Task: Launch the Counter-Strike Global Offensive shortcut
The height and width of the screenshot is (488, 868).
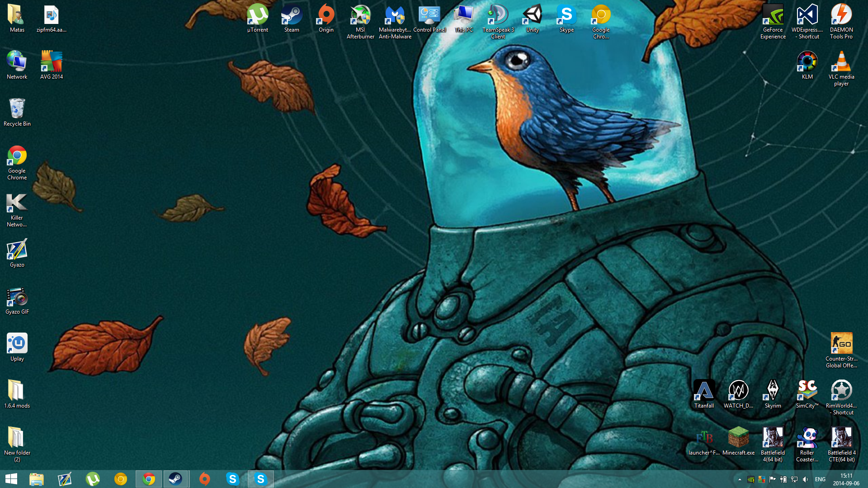Action: 842,351
